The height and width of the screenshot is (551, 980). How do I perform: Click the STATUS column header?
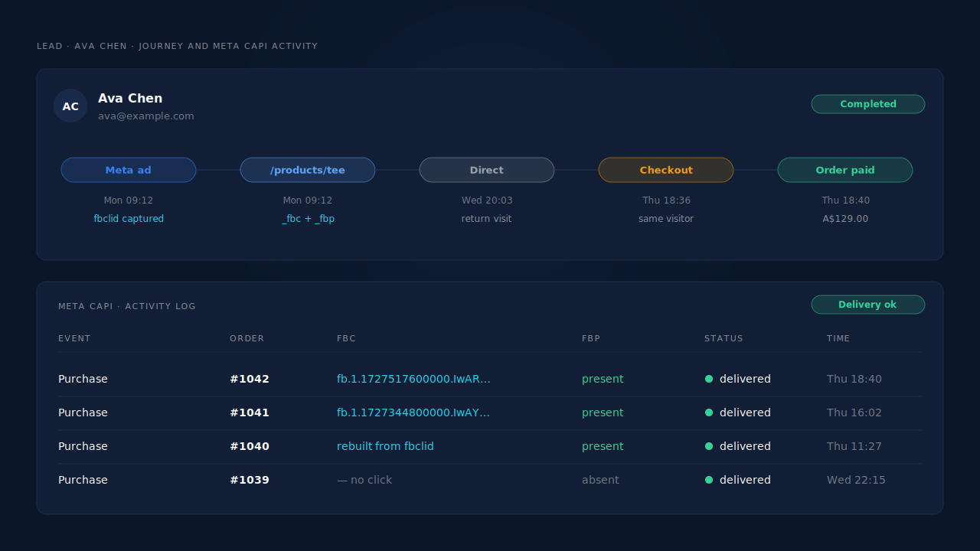click(724, 338)
